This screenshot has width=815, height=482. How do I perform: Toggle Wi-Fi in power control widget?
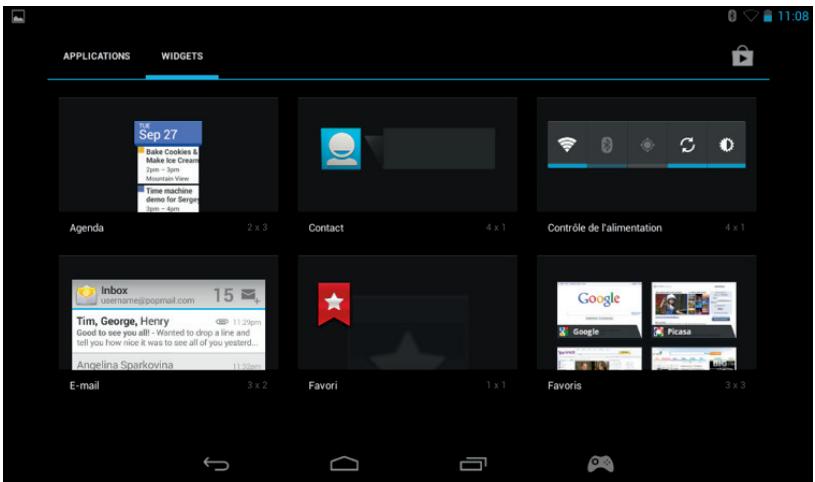pos(567,145)
